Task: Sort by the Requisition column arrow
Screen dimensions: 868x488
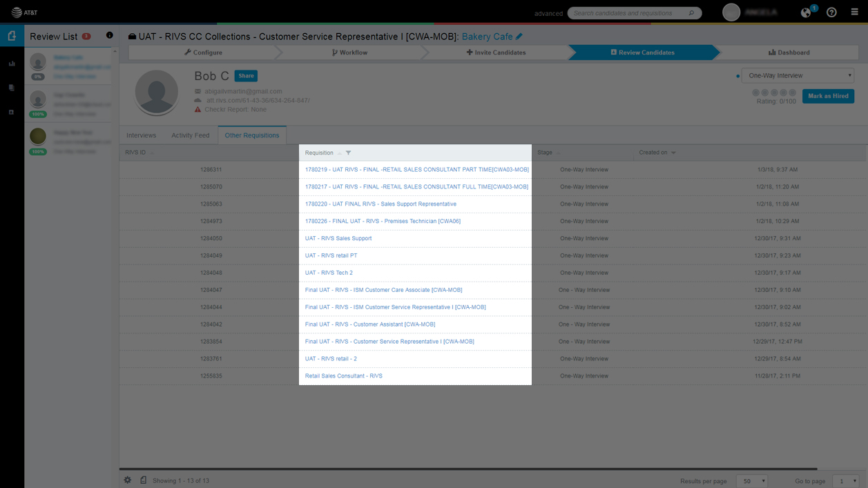Action: [x=340, y=153]
